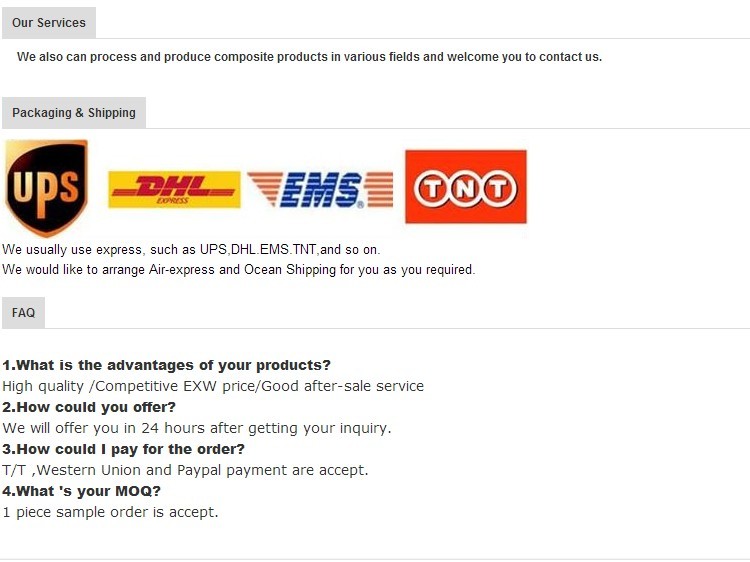Image resolution: width=750 pixels, height=562 pixels.
Task: Click the Western Union and Paypal answer
Action: click(x=185, y=470)
